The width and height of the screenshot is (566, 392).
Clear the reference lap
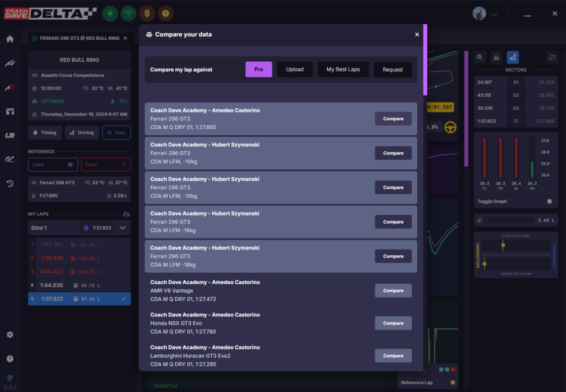pyautogui.click(x=106, y=165)
